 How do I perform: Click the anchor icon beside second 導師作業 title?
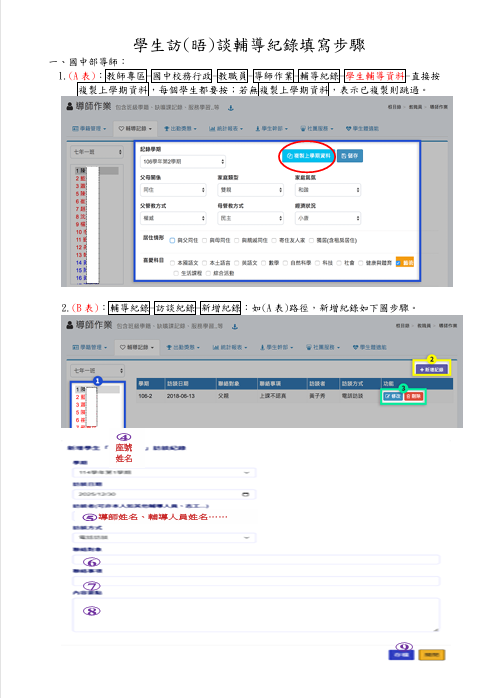[235, 327]
